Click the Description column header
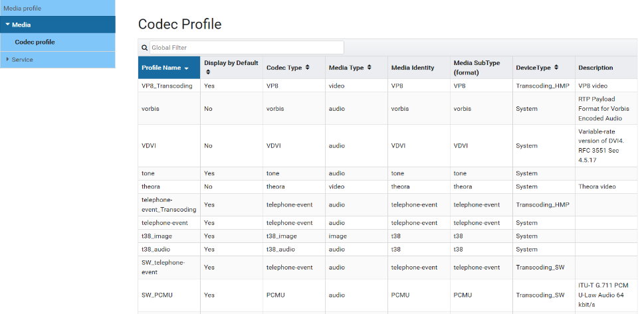 pyautogui.click(x=595, y=68)
